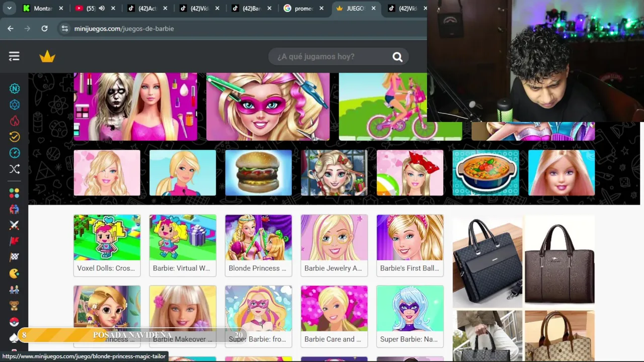This screenshot has height=362, width=644.
Task: Open the hexagon cube sidebar icon
Action: click(15, 105)
